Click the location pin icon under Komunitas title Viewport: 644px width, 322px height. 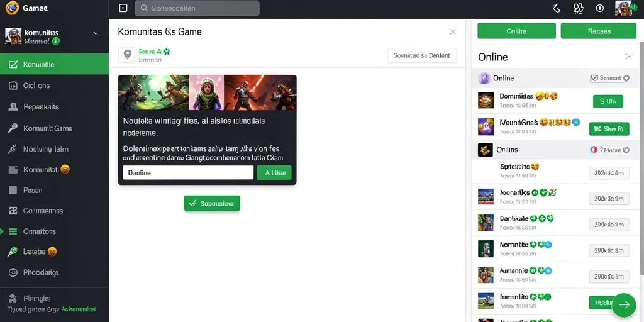(127, 55)
